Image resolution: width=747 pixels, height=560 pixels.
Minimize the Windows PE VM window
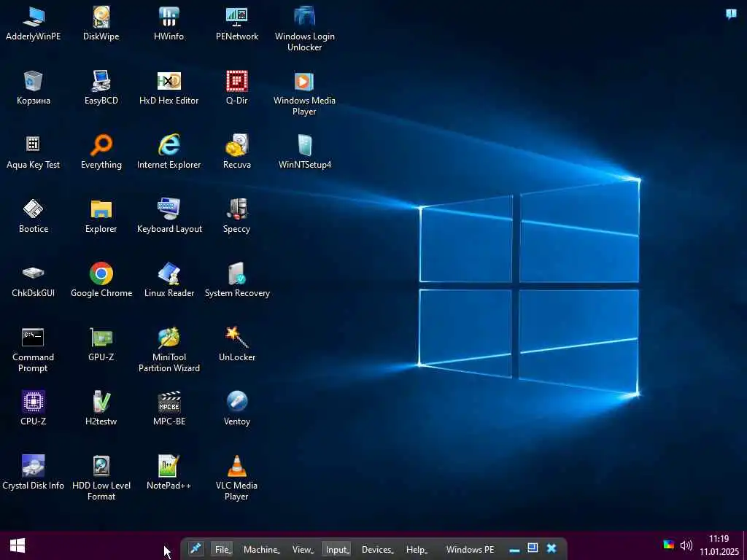(514, 550)
